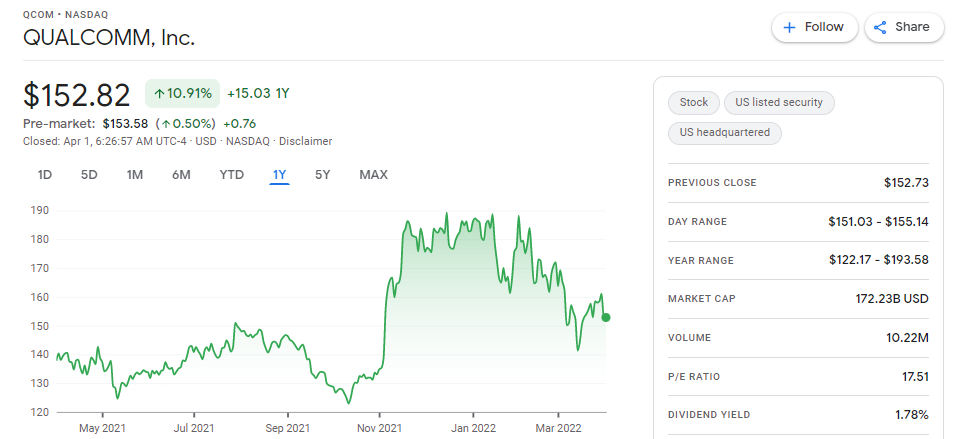970x439 pixels.
Task: Click the Follow button
Action: point(814,27)
